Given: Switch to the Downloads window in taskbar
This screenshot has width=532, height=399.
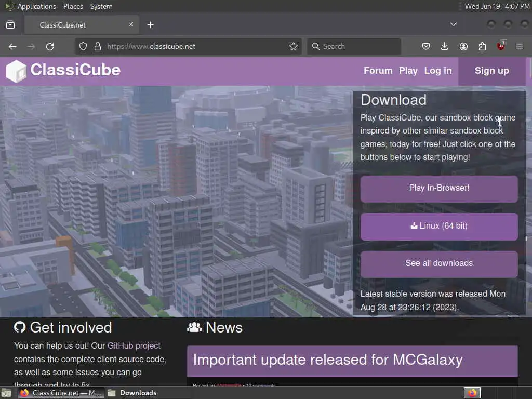Looking at the screenshot, I should pyautogui.click(x=132, y=393).
